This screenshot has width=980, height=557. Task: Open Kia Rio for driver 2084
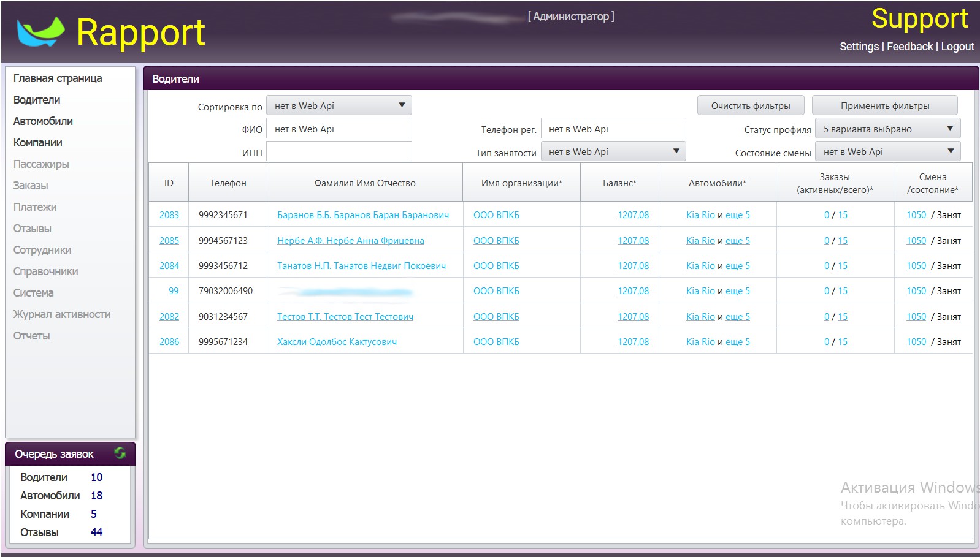[700, 266]
